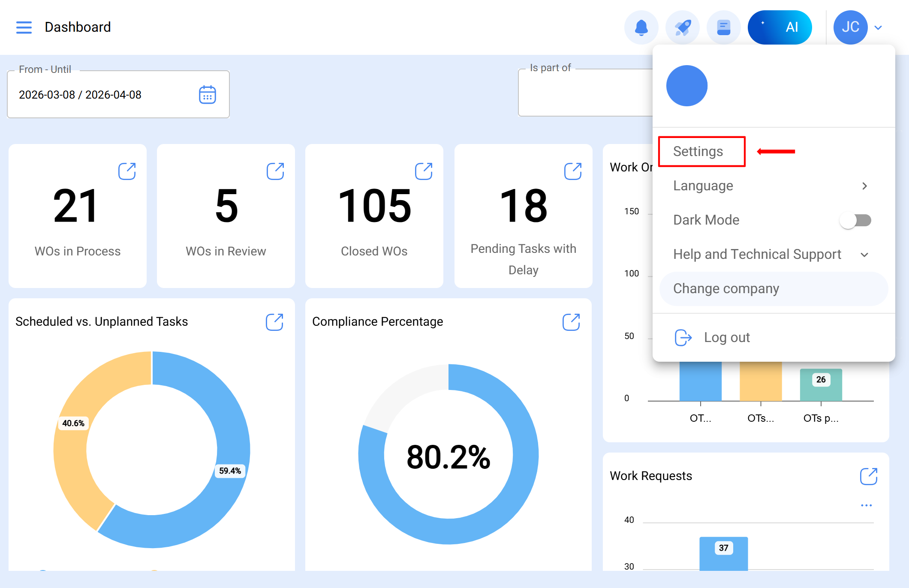Click the notifications bell icon
This screenshot has height=588, width=909.
tap(641, 27)
